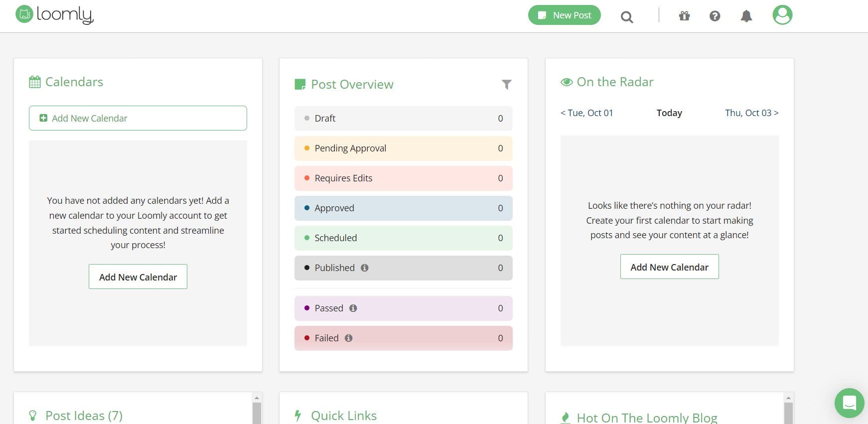
Task: Click Add New Calendar in the Radar panel
Action: (669, 267)
